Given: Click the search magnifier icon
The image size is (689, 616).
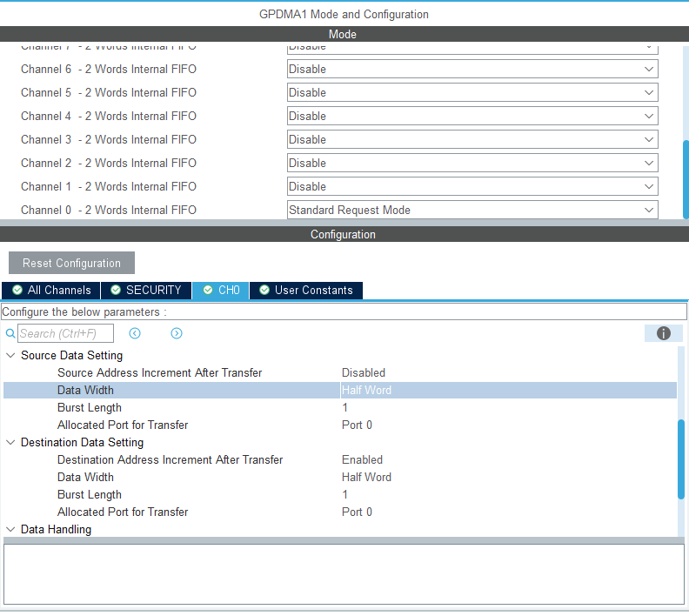Looking at the screenshot, I should point(10,333).
